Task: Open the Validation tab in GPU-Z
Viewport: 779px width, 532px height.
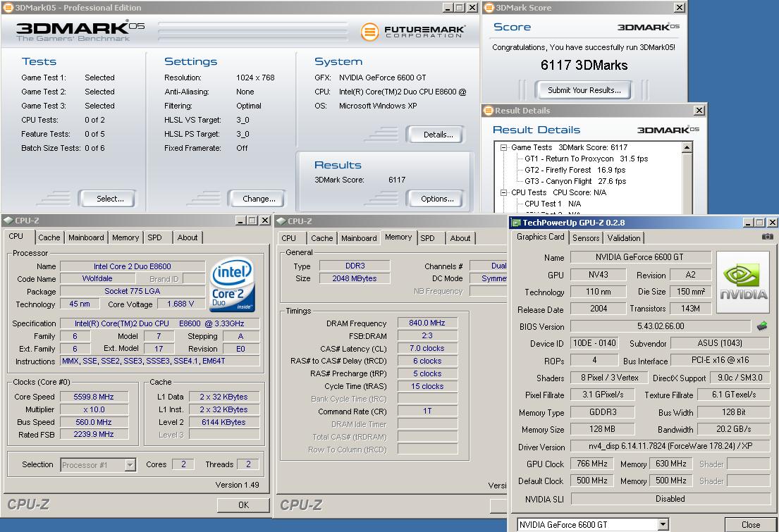Action: (624, 238)
